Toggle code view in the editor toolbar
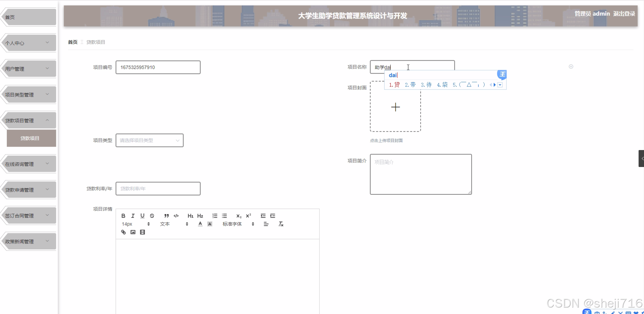644x314 pixels. pyautogui.click(x=176, y=216)
